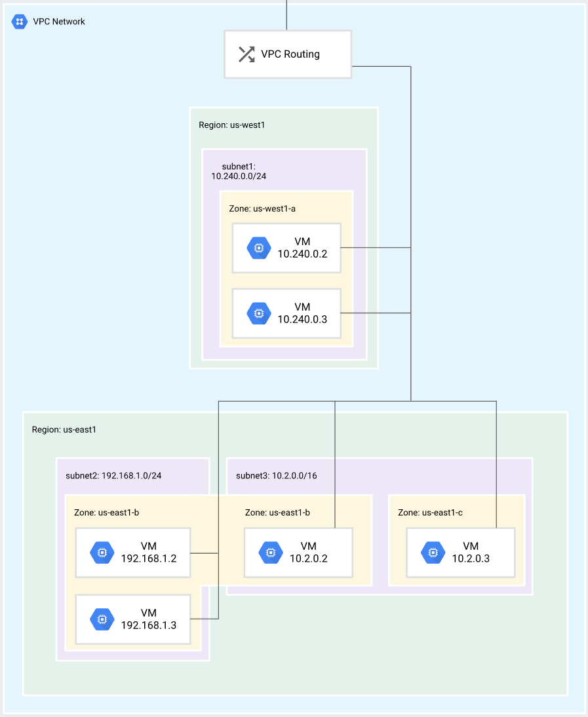The height and width of the screenshot is (717, 588).
Task: Click the subnet2: 192.168.1.0/24 label
Action: point(113,476)
